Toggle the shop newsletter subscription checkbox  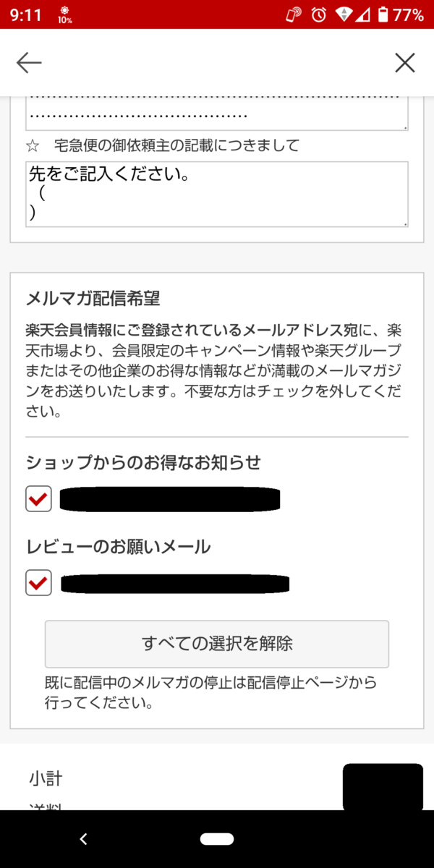click(x=38, y=499)
